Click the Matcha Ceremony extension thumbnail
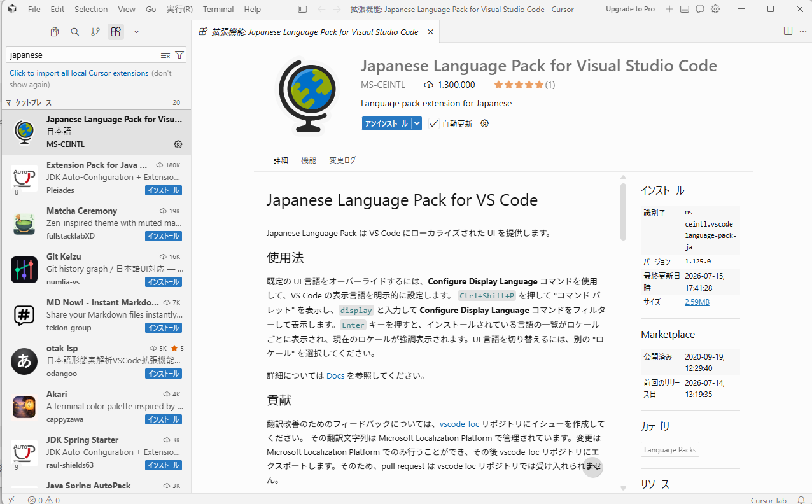The width and height of the screenshot is (812, 504). 24,223
